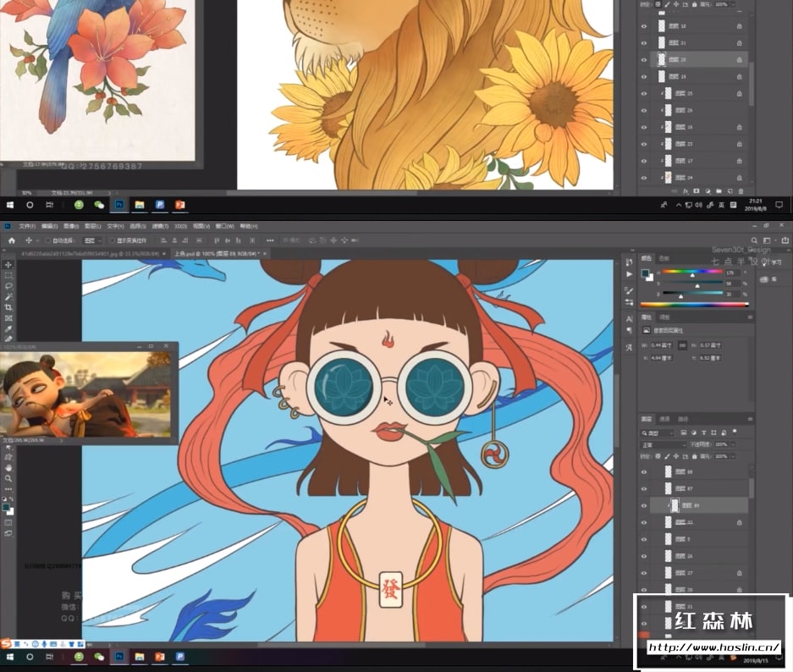
Task: Open the Properties panel flyout menu
Action: [750, 317]
